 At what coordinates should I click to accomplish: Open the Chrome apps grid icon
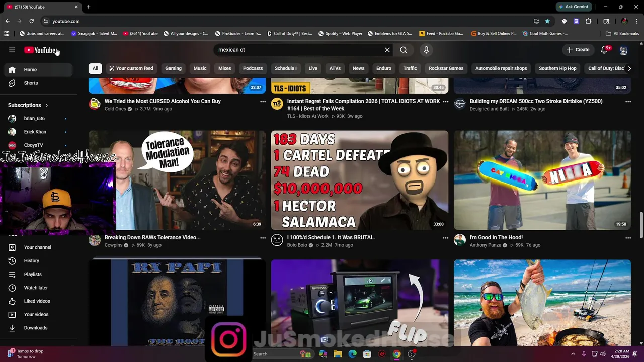coord(7,34)
